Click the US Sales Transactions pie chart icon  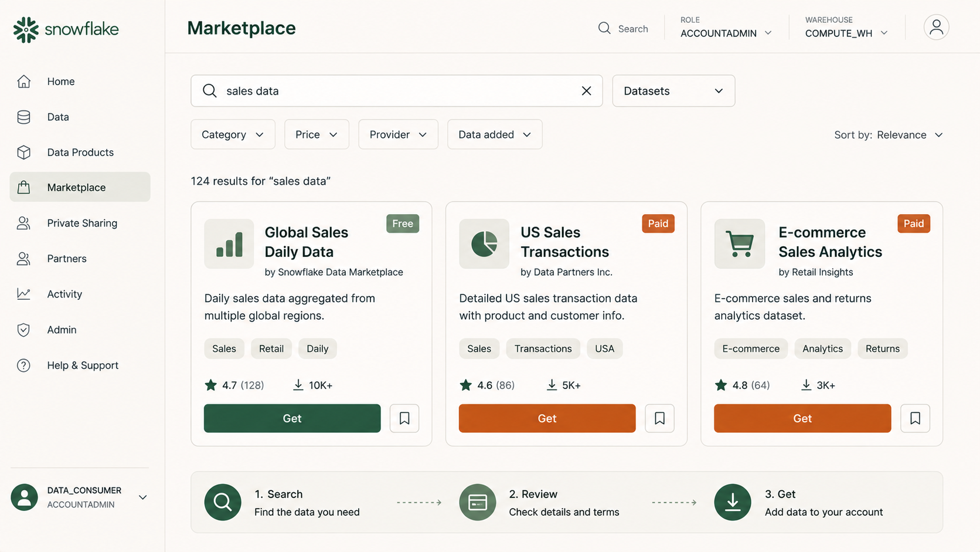(484, 244)
